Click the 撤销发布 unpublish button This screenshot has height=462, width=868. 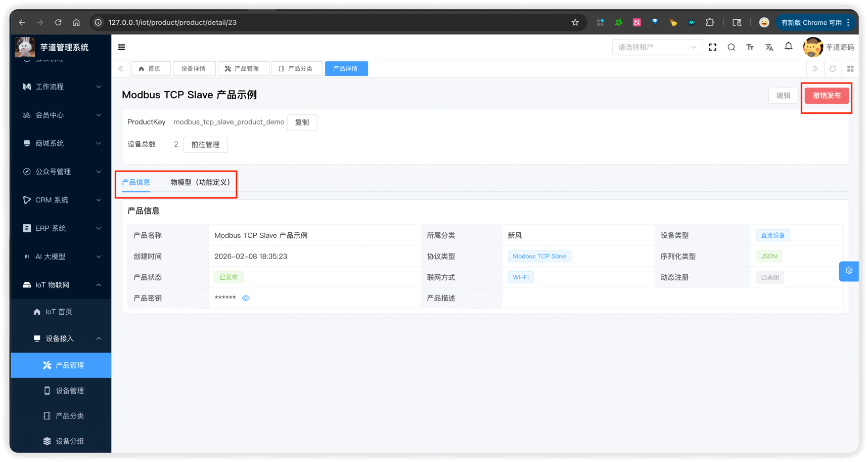tap(826, 95)
